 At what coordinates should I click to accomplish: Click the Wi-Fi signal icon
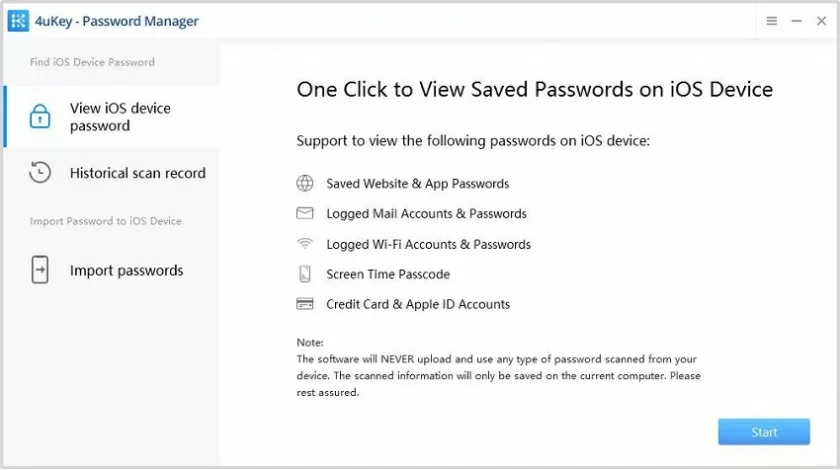(305, 244)
